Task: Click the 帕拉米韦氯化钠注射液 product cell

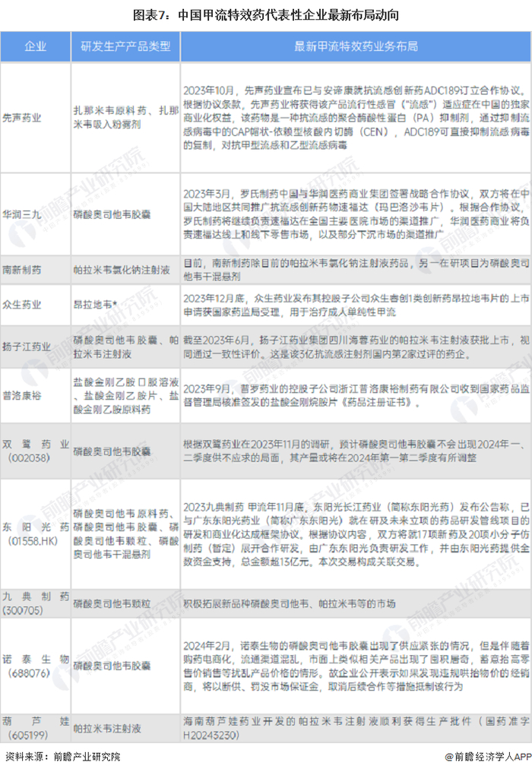Action: click(125, 270)
